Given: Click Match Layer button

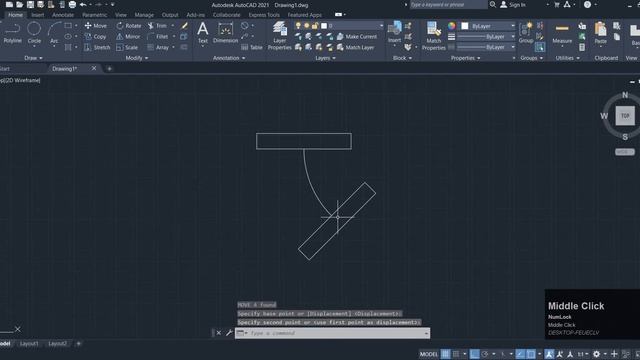Looking at the screenshot, I should coord(356,47).
